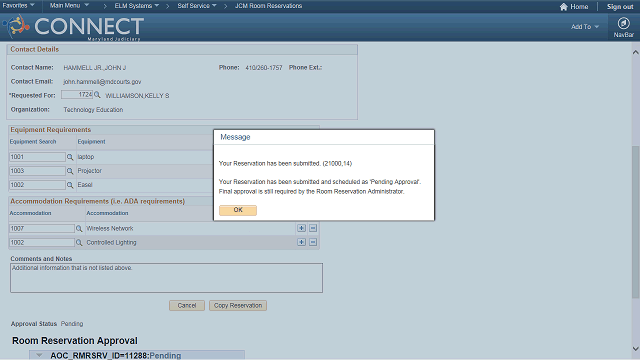Click the Controlled Lighting accommodation code field
The width and height of the screenshot is (640, 360).
tap(42, 242)
